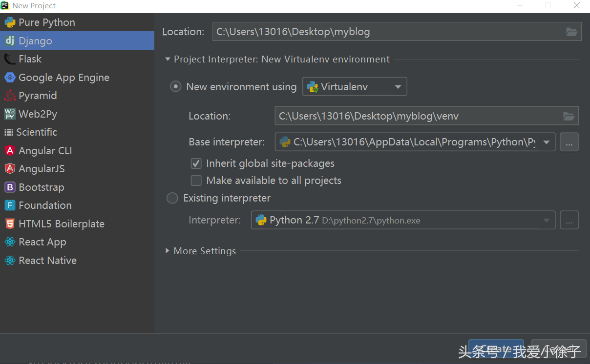Pick the Web2Py project icon
Image resolution: width=590 pixels, height=364 pixels.
[10, 114]
